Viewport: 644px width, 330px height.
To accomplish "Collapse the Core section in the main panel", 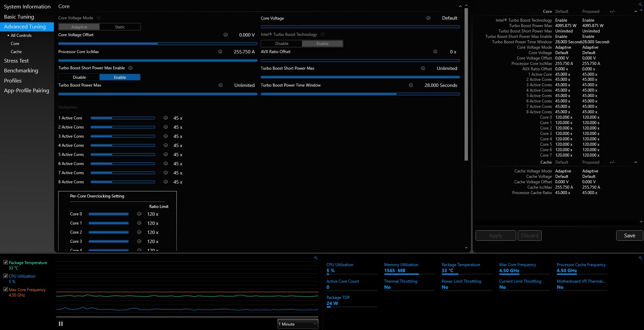I will point(460,6).
